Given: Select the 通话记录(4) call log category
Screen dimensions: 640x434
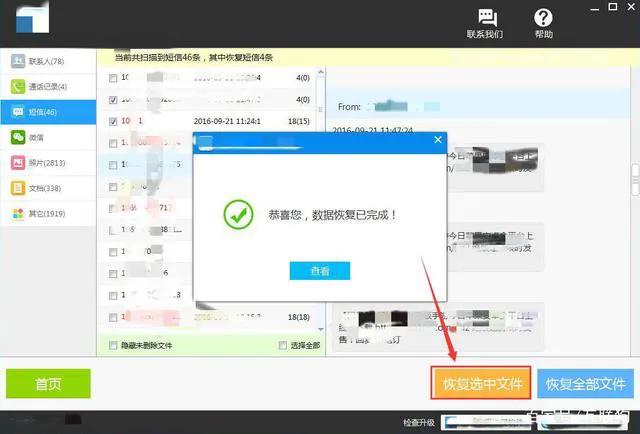Looking at the screenshot, I should (48, 87).
